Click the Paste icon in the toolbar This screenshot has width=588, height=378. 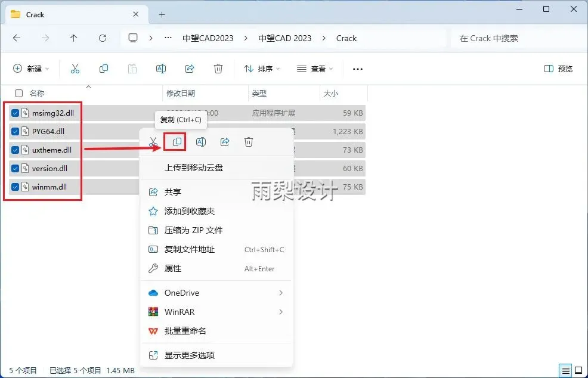tap(132, 69)
